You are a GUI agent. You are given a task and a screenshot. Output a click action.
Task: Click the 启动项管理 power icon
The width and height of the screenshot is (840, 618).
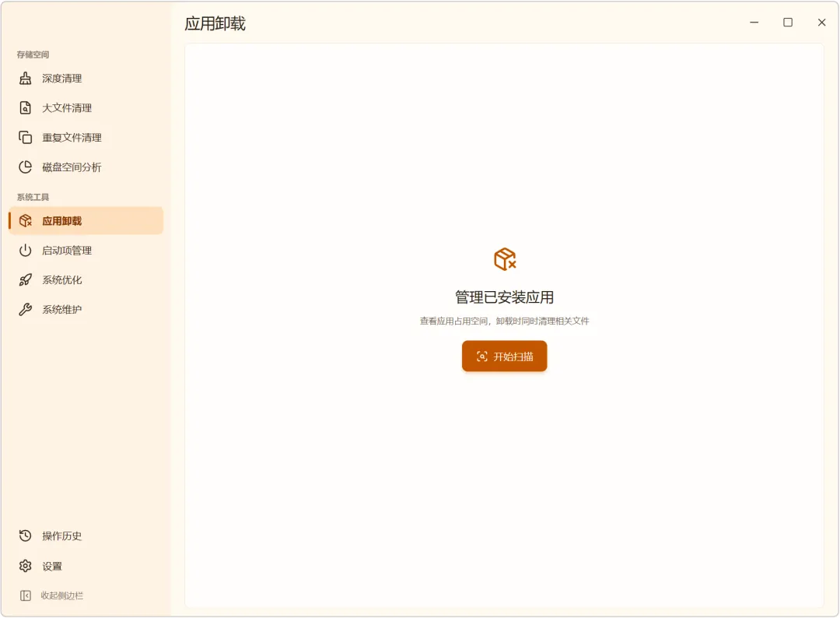pyautogui.click(x=25, y=251)
